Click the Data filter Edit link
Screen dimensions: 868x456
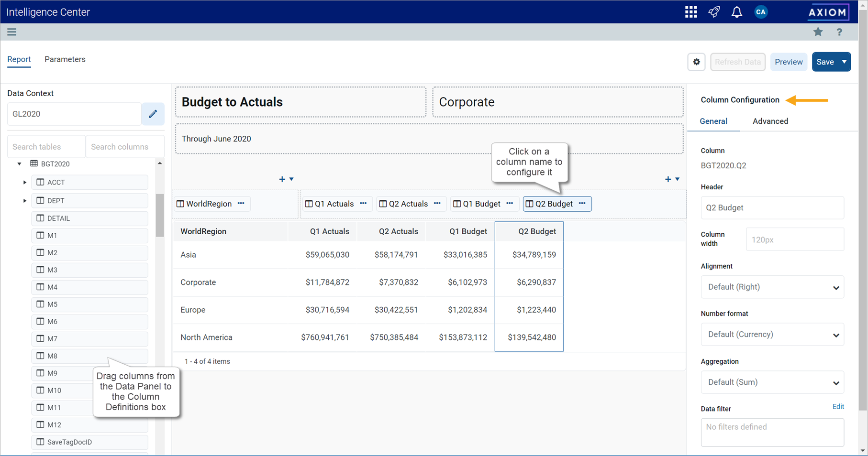point(838,407)
